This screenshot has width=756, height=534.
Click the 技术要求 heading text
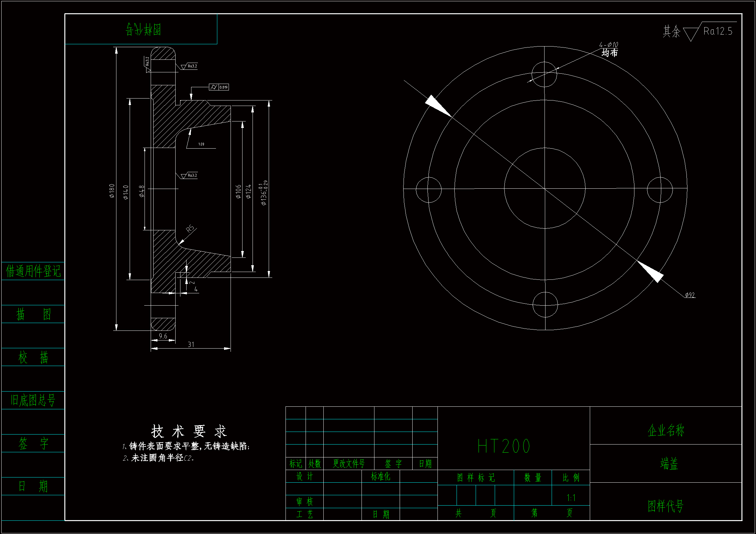pos(189,431)
